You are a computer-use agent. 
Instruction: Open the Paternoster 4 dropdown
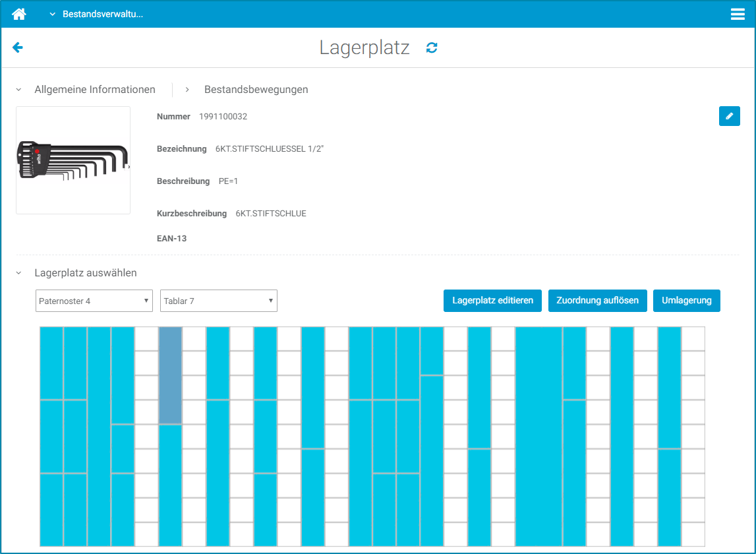pos(94,301)
